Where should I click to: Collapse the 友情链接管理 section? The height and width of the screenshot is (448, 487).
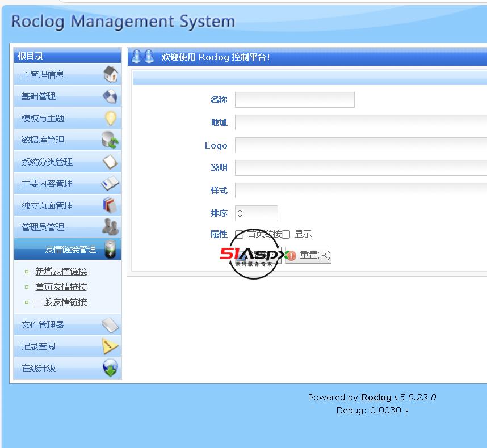[68, 249]
